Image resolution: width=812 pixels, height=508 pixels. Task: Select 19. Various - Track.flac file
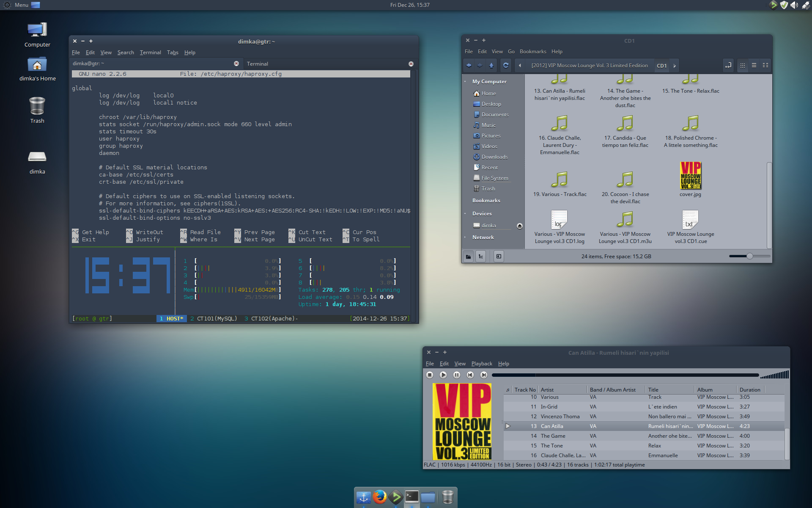(x=560, y=184)
